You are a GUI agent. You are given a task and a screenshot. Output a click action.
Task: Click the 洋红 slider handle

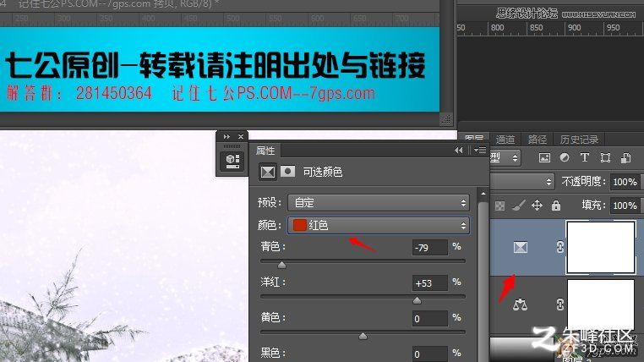(417, 301)
